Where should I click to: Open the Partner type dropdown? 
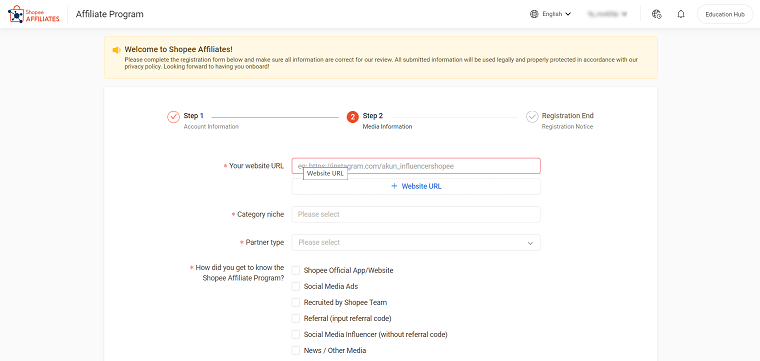coord(416,242)
